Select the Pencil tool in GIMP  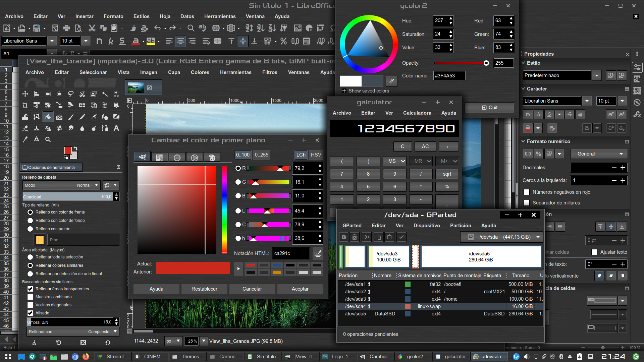pyautogui.click(x=82, y=117)
